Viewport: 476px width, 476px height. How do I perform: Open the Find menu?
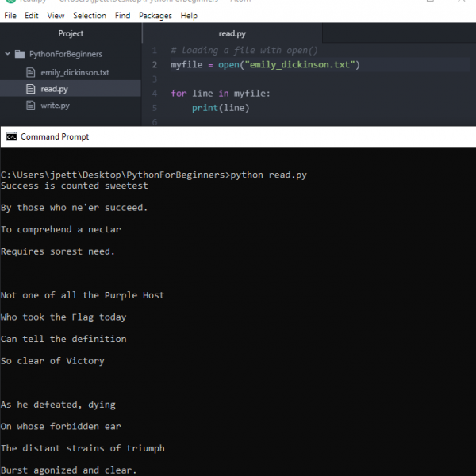[122, 16]
